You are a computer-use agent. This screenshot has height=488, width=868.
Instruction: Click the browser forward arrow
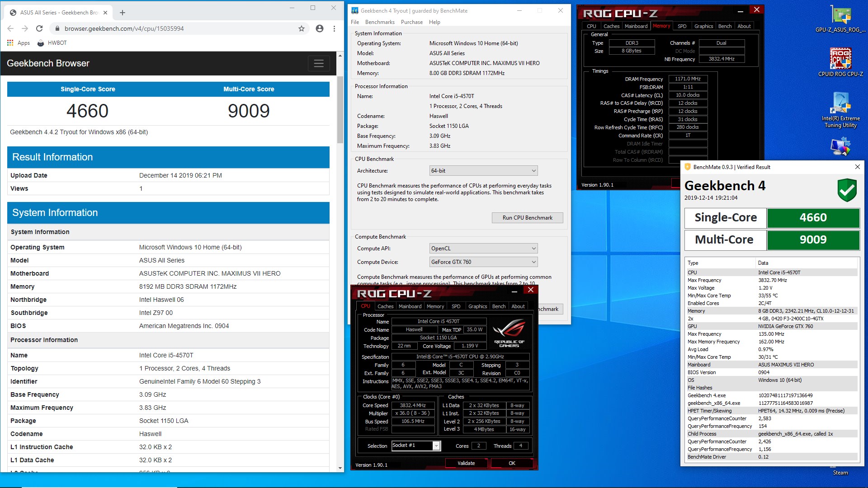coord(25,28)
